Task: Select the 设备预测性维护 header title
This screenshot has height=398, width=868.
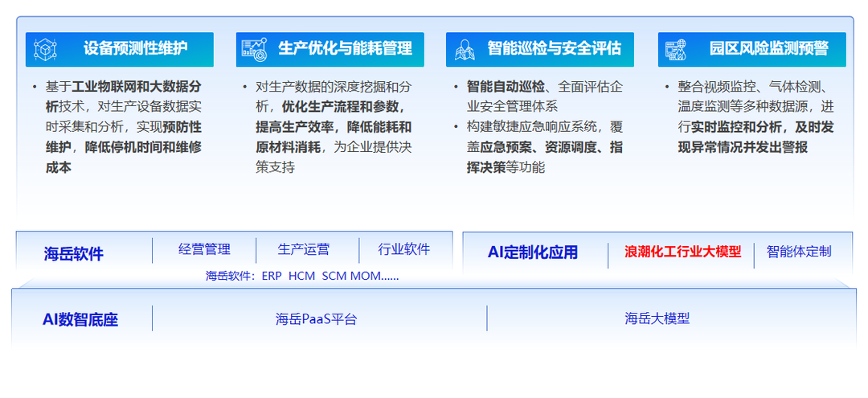Action: (x=135, y=48)
